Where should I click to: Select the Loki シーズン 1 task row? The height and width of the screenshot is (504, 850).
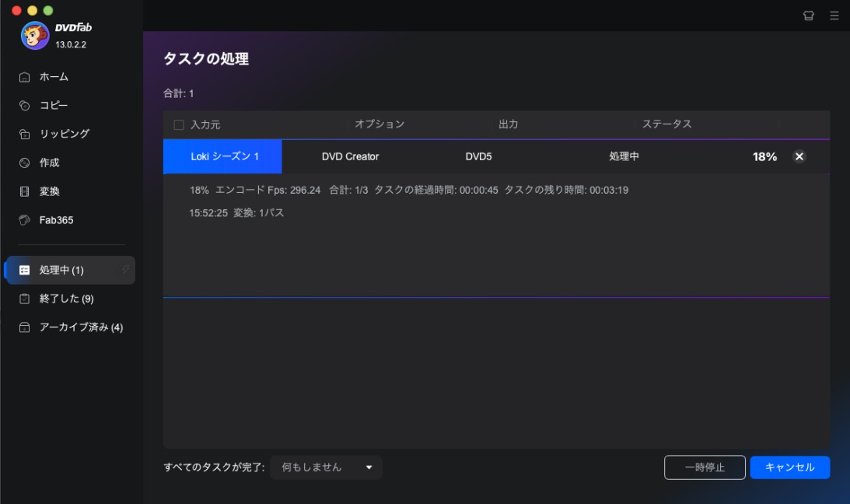pos(224,156)
